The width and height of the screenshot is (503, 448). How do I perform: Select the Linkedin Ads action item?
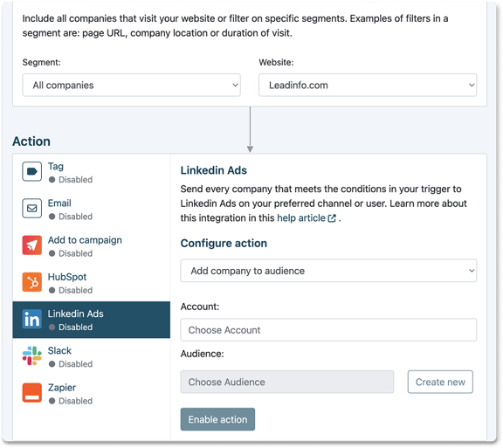(92, 320)
